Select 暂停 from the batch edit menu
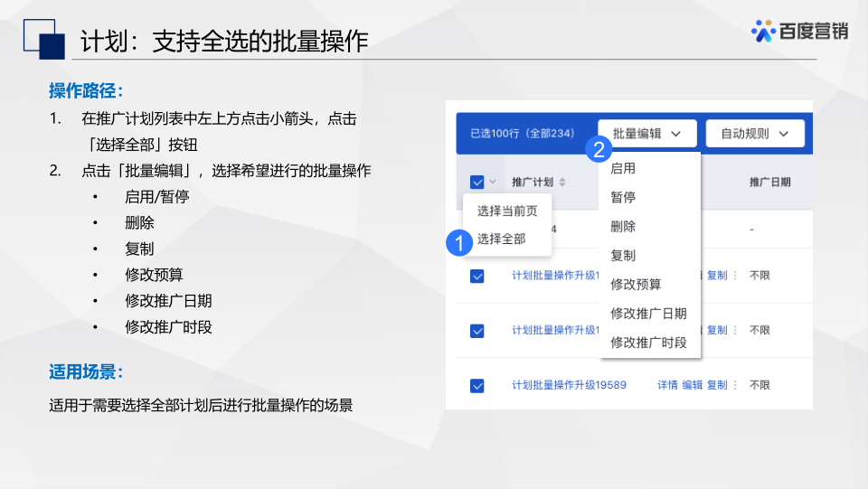 click(623, 197)
